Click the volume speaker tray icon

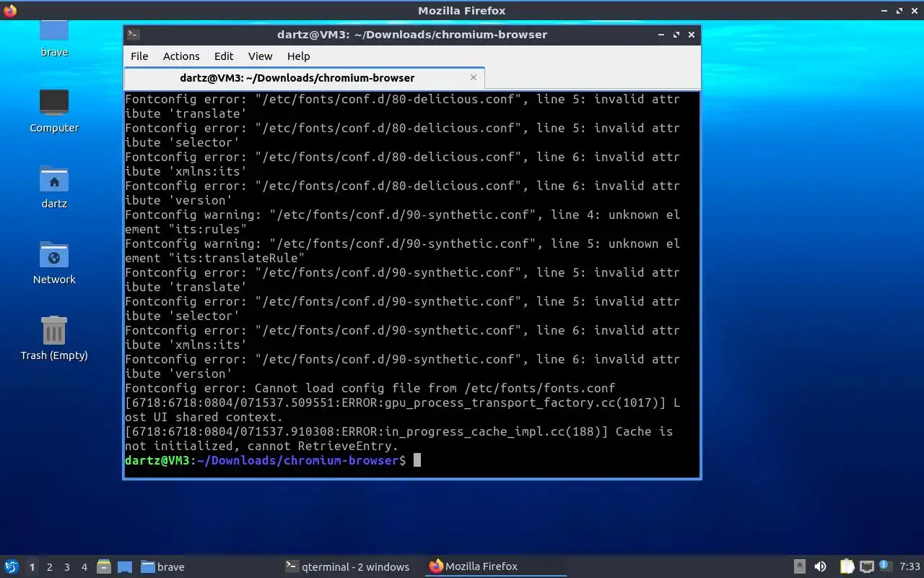tap(820, 566)
